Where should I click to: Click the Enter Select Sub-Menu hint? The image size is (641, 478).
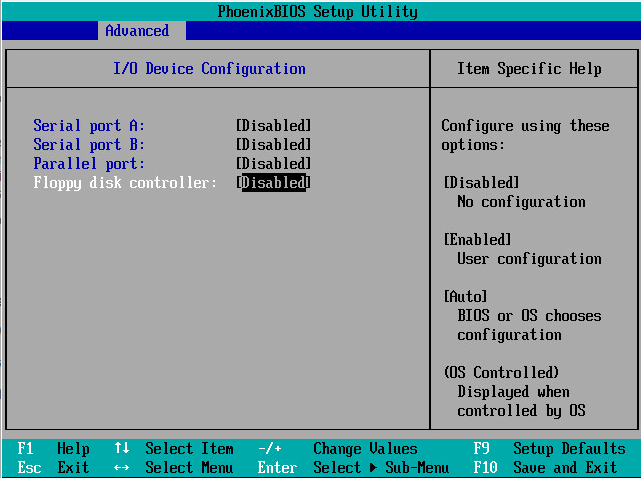click(x=353, y=467)
